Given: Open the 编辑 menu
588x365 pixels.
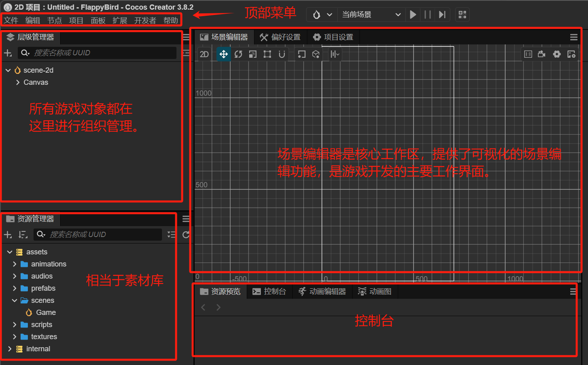Looking at the screenshot, I should [33, 21].
